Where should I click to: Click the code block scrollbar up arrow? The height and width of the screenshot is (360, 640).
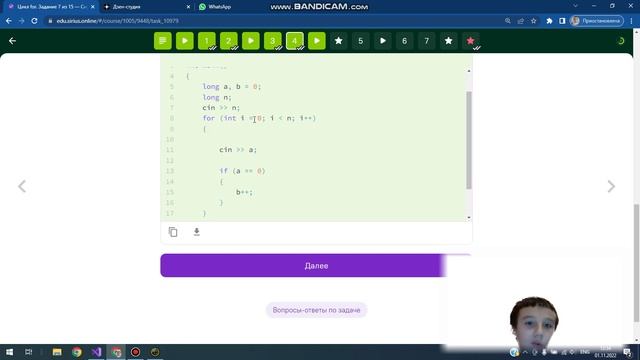[x=469, y=71]
